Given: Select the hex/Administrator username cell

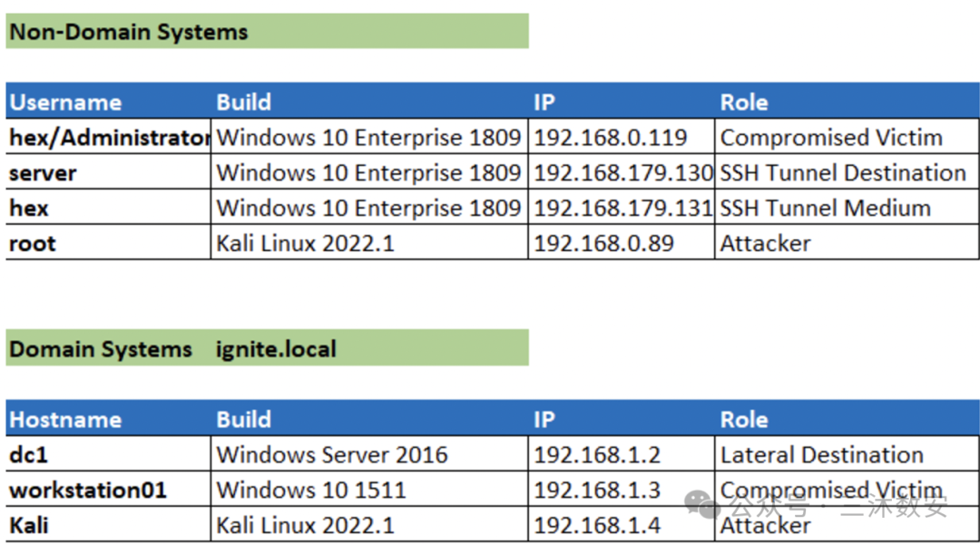Looking at the screenshot, I should pyautogui.click(x=108, y=138).
